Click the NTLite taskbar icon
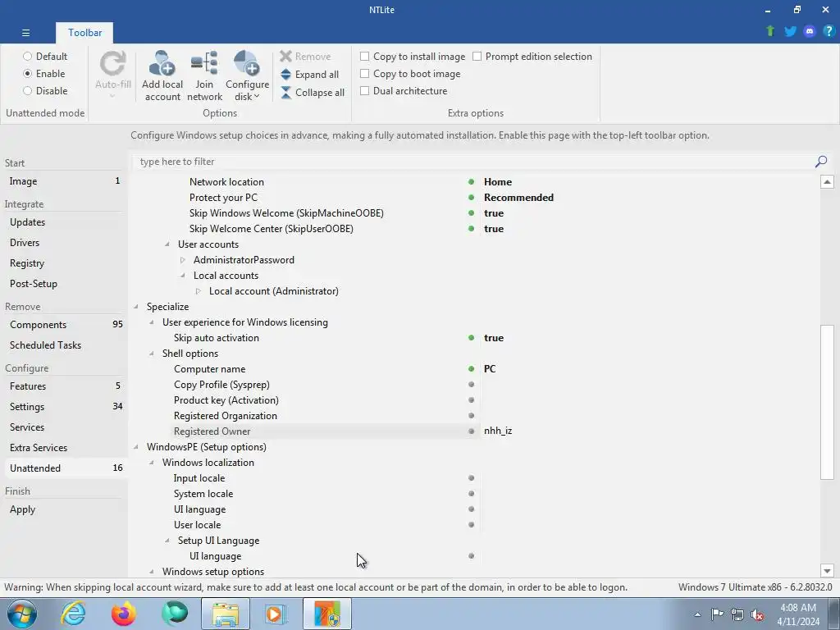Viewport: 840px width, 630px height. [x=327, y=614]
